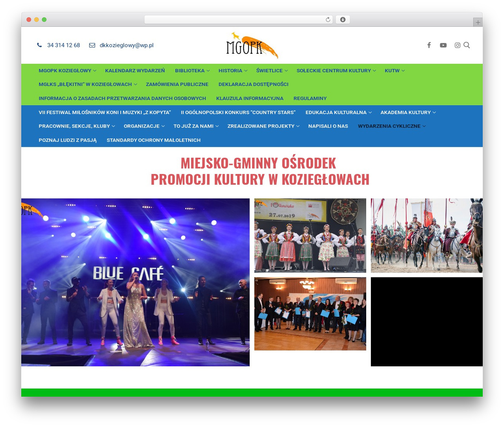Expand the Biblioteka submenu chevron
The image size is (504, 427).
[x=208, y=71]
